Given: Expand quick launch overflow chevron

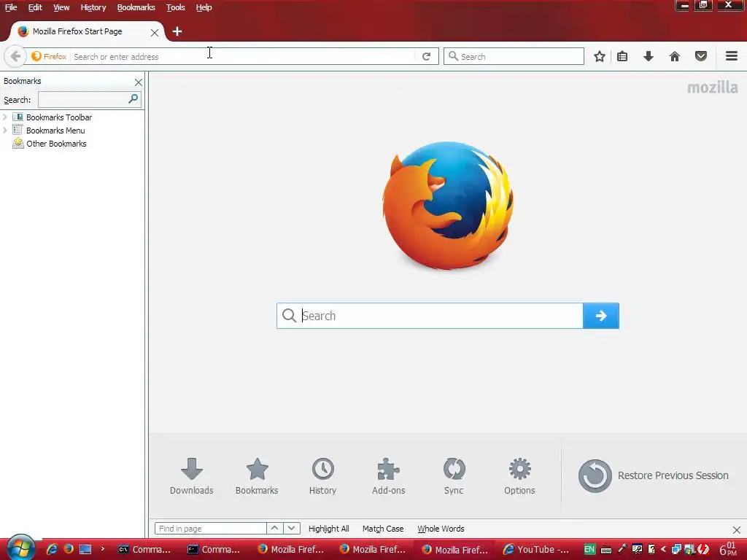Looking at the screenshot, I should [x=102, y=549].
